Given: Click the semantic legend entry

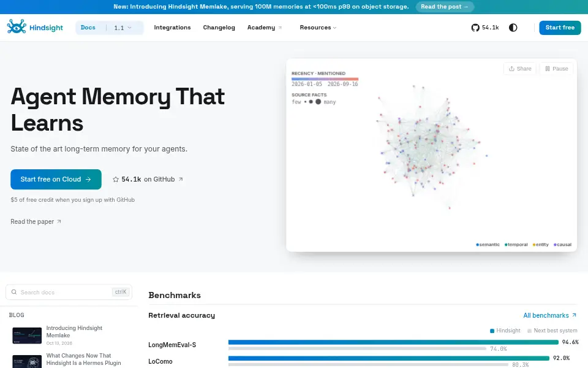Looking at the screenshot, I should point(488,245).
